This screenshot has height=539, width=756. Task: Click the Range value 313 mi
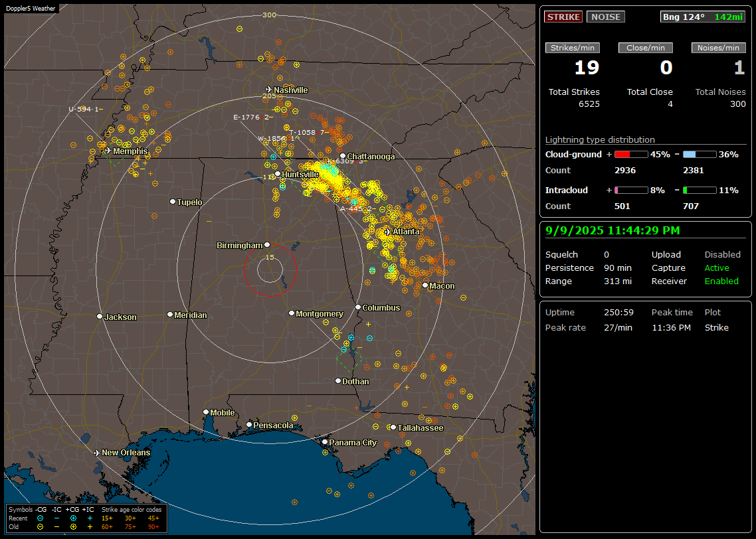[618, 281]
